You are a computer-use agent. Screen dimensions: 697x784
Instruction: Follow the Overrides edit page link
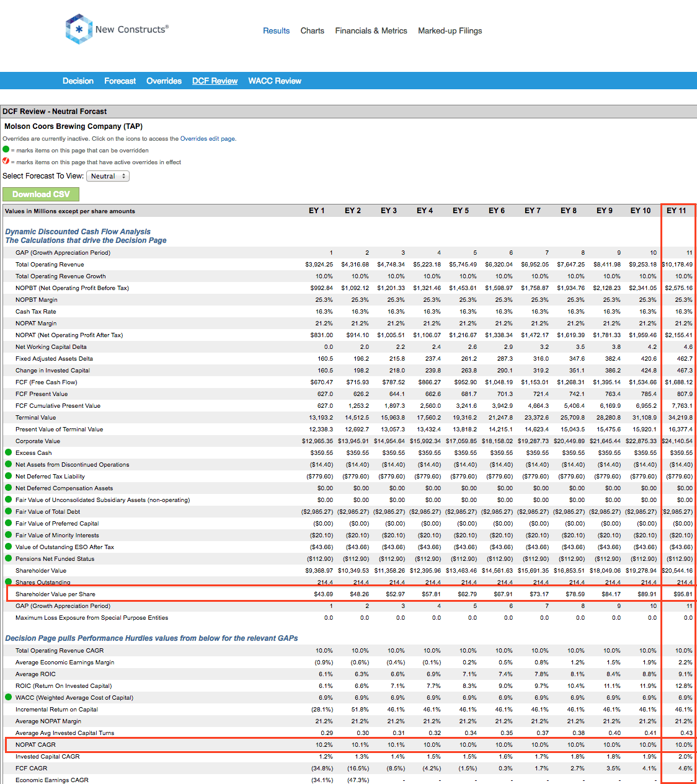(x=207, y=139)
